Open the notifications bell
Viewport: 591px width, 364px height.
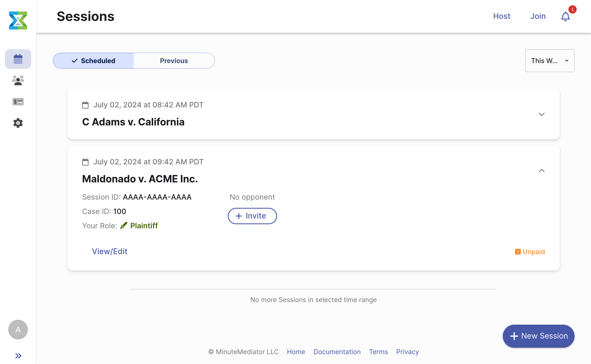click(x=565, y=16)
